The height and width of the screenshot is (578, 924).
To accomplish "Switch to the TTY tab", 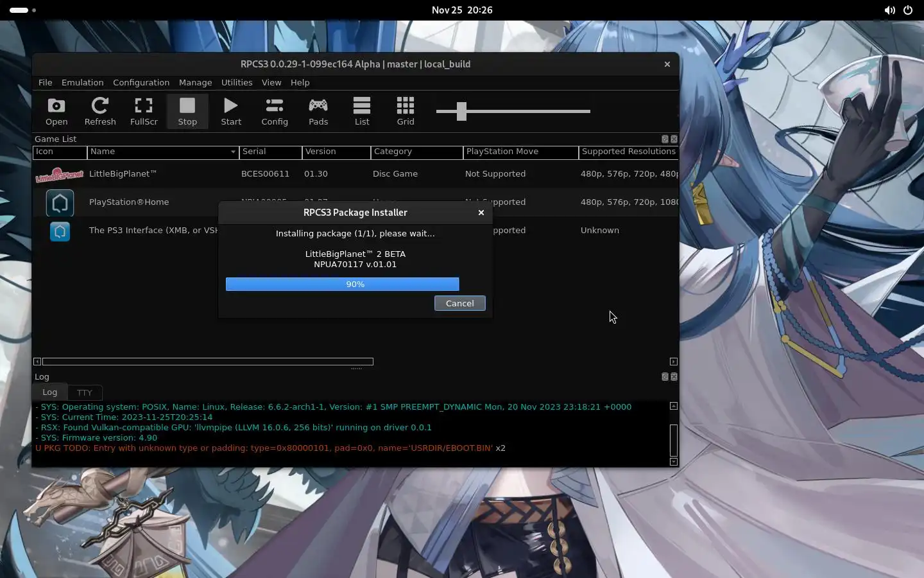I will pos(85,392).
